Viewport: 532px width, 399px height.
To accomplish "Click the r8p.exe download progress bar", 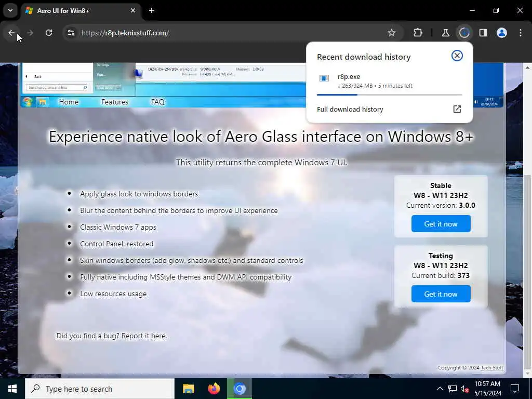I will pyautogui.click(x=390, y=95).
